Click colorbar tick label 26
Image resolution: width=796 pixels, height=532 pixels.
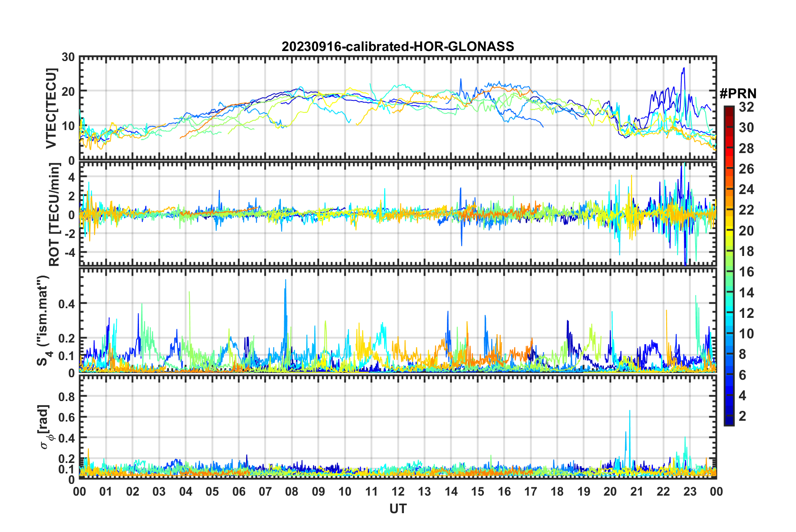[x=746, y=169]
